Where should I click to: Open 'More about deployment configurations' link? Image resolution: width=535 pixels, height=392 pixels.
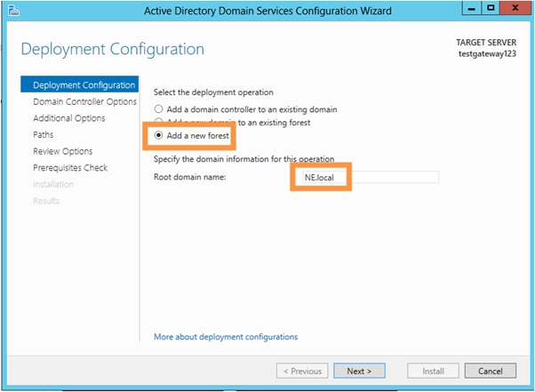(226, 337)
